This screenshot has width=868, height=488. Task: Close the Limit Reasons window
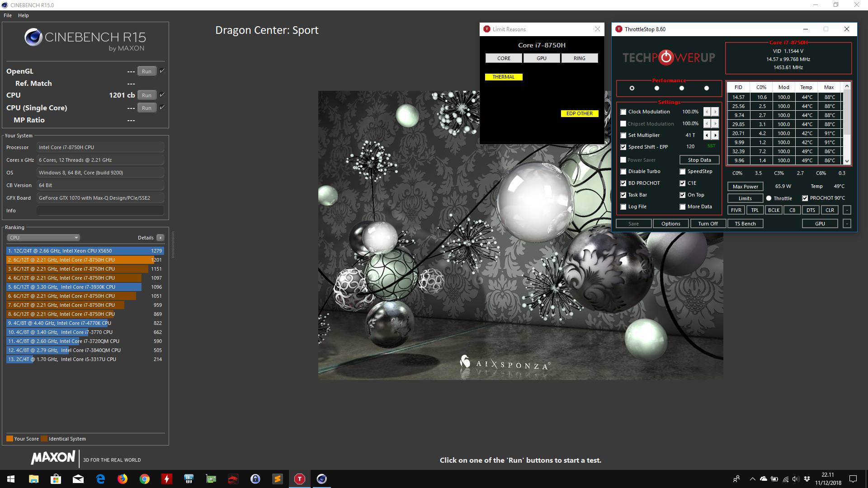click(597, 29)
